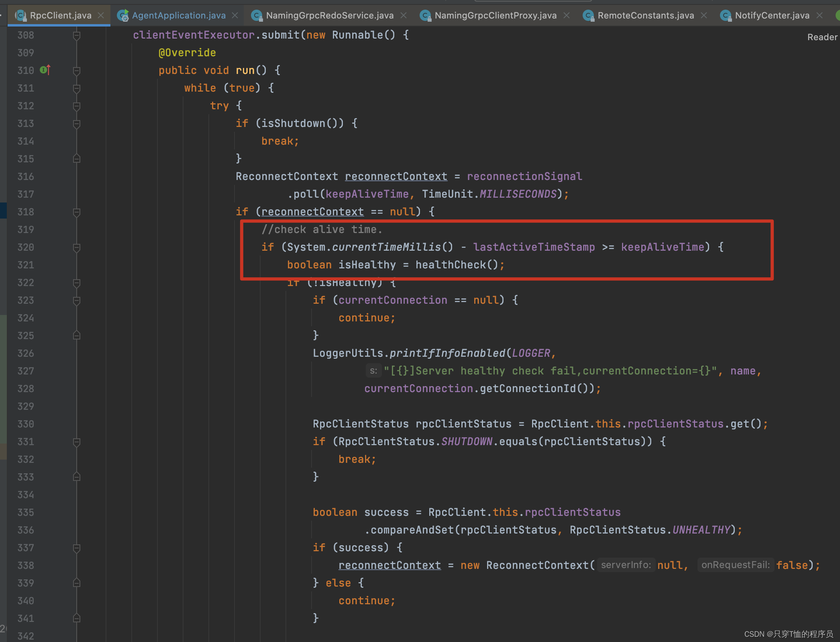840x642 pixels.
Task: Click the RemoteConstants.java class icon
Action: (588, 15)
